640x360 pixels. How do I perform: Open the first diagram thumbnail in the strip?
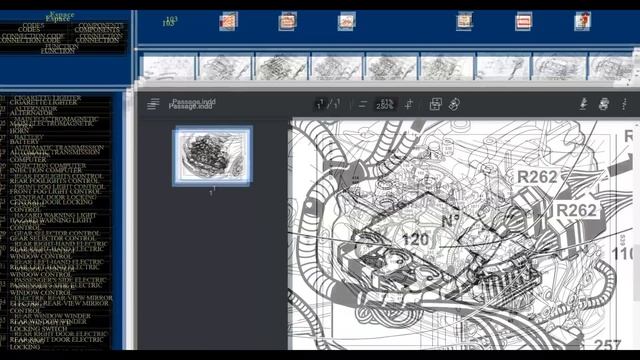click(168, 67)
